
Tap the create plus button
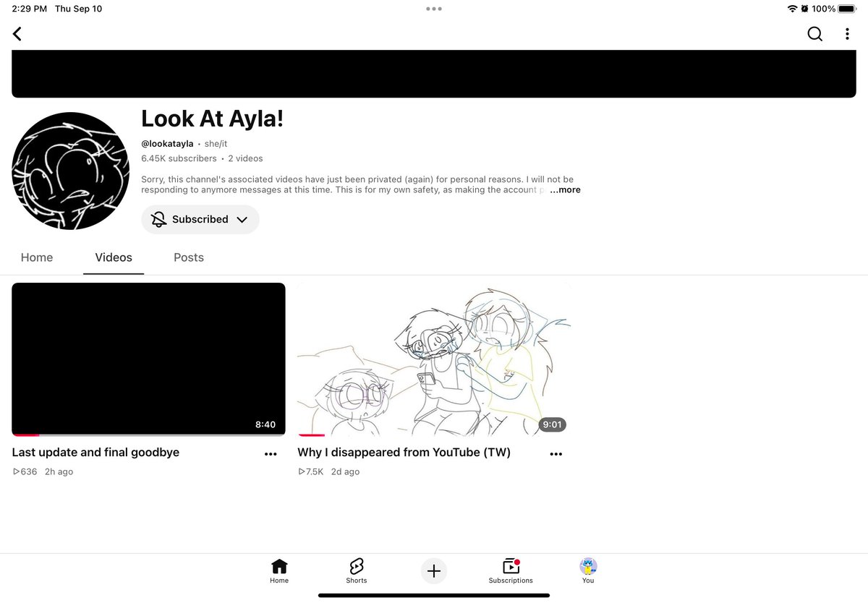click(434, 571)
